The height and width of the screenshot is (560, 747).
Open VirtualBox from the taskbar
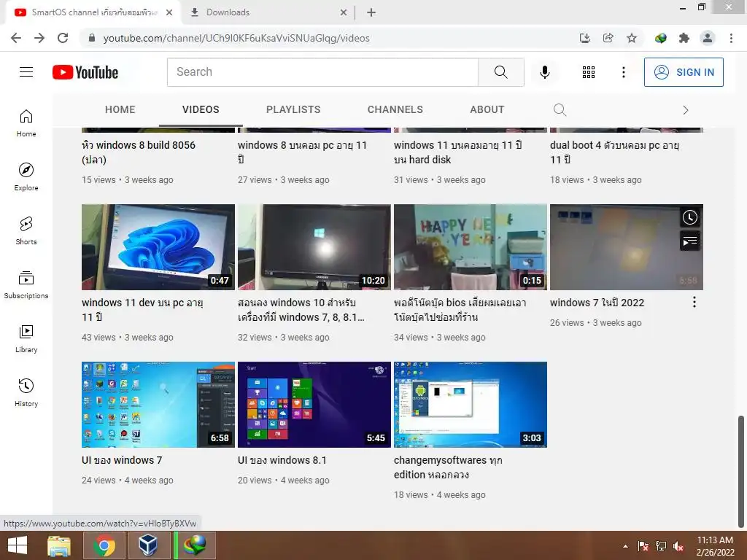[x=147, y=545]
